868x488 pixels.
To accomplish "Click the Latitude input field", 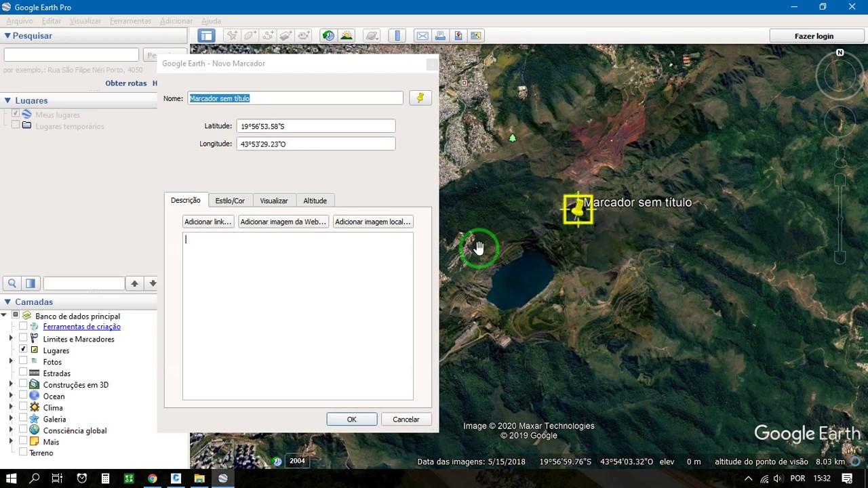I will [316, 126].
